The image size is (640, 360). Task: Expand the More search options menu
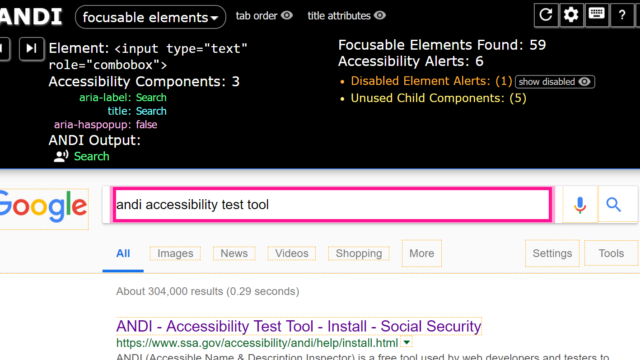pos(422,253)
